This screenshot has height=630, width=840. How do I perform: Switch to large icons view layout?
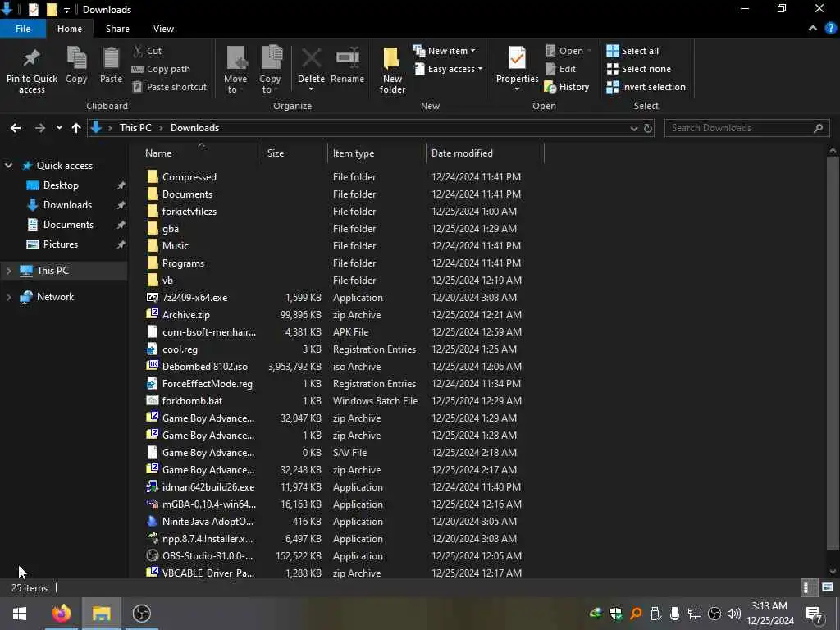click(828, 587)
